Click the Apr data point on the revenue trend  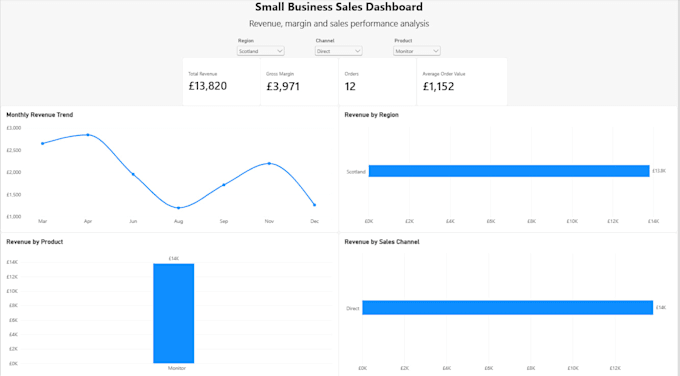coord(88,135)
